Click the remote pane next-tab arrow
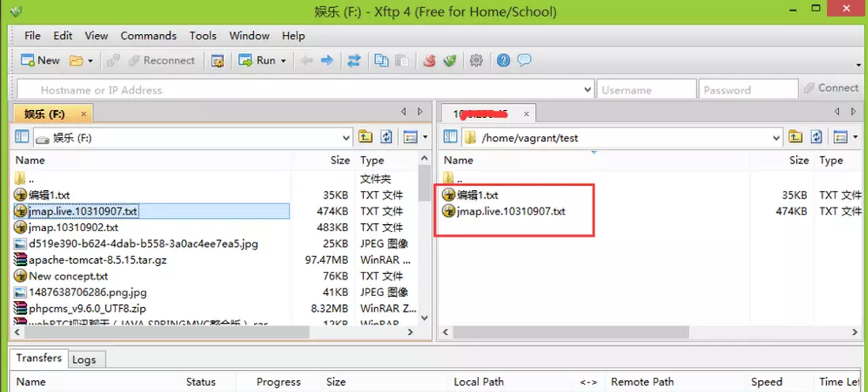Image resolution: width=868 pixels, height=392 pixels. [855, 112]
